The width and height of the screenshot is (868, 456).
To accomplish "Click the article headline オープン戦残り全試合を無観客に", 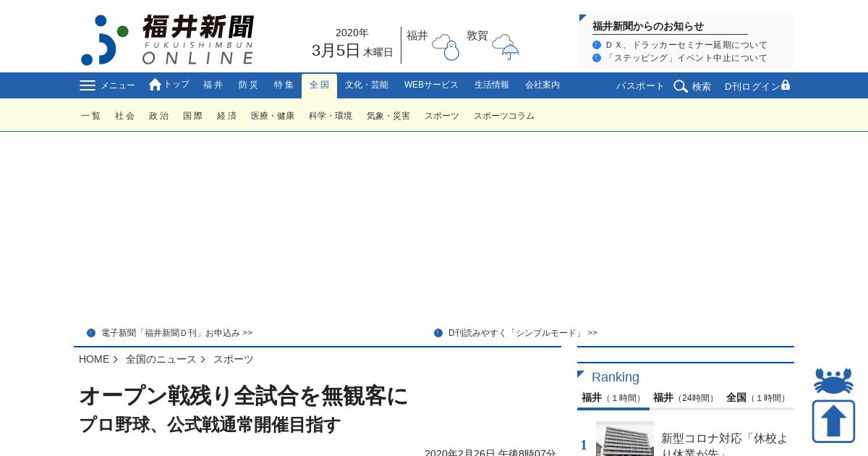I will pyautogui.click(x=244, y=396).
